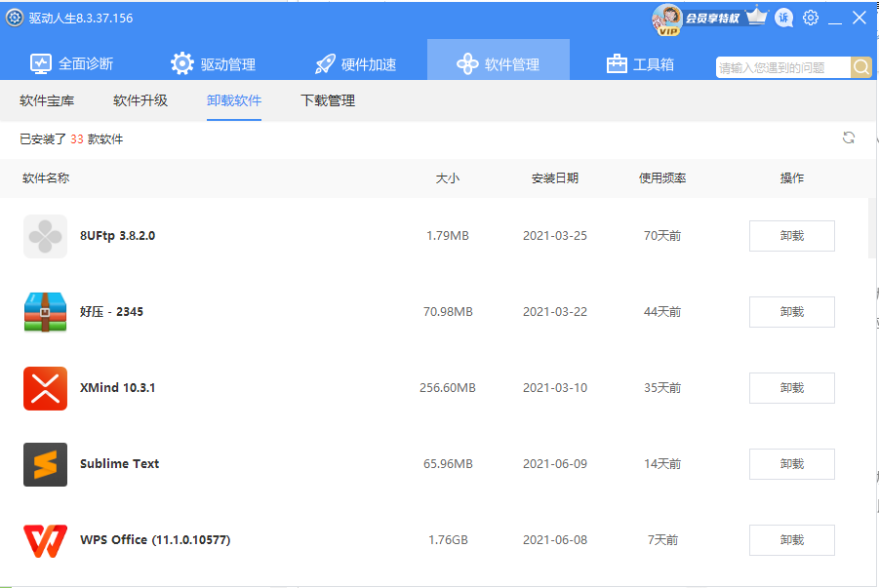Click install date 2021-03-25

pos(555,236)
